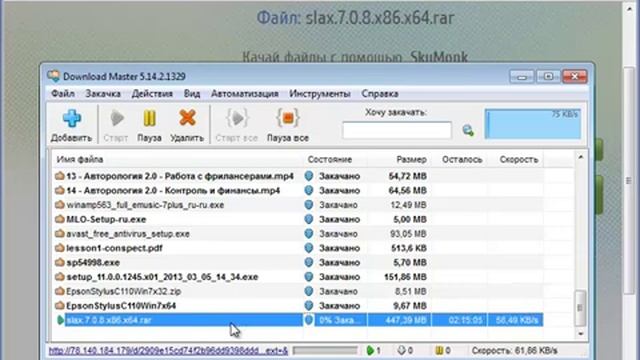Select the EpsonStylusC110Win7x32.zip file name
Screen dimensions: 640x360
click(x=124, y=291)
